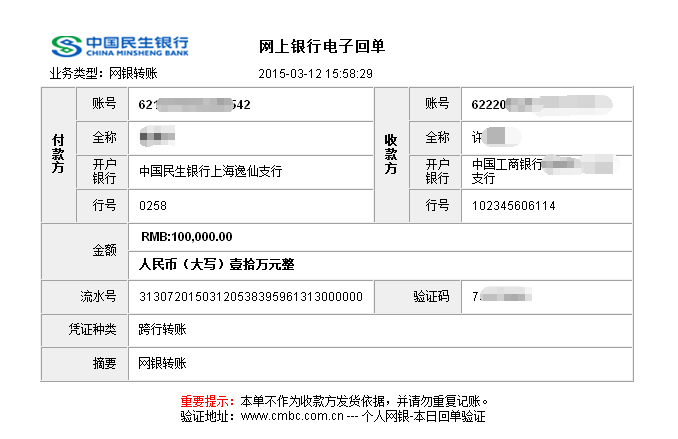Screen dimensions: 678x439
Task: Click the payee account number starting 62220
Action: (x=542, y=105)
